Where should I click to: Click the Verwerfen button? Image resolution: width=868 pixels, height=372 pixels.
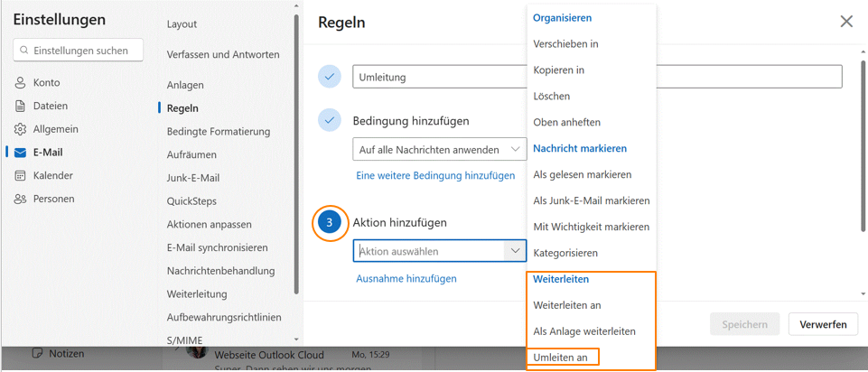[823, 324]
